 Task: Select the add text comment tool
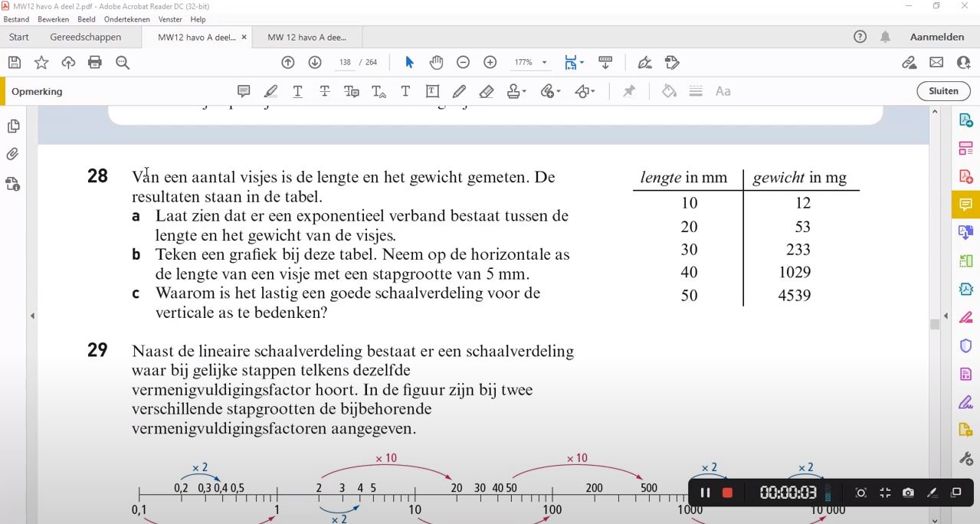(405, 91)
